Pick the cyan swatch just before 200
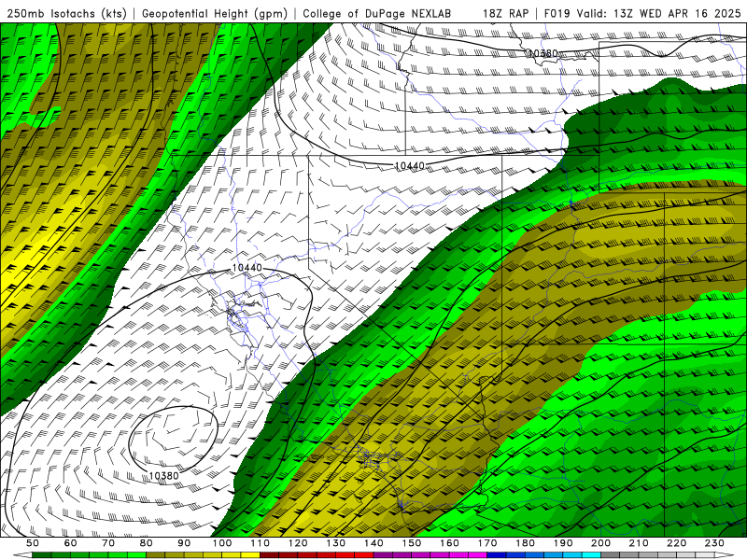 (592, 555)
